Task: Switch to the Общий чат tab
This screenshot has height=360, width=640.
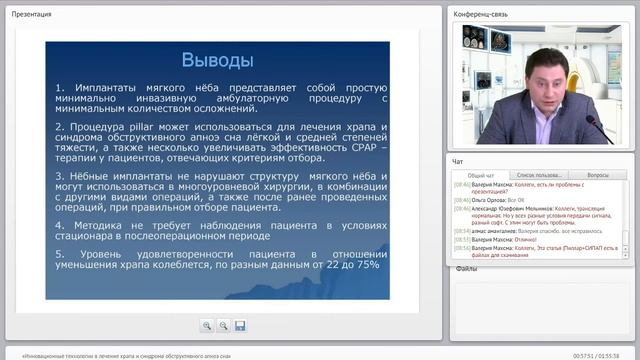Action: click(480, 175)
